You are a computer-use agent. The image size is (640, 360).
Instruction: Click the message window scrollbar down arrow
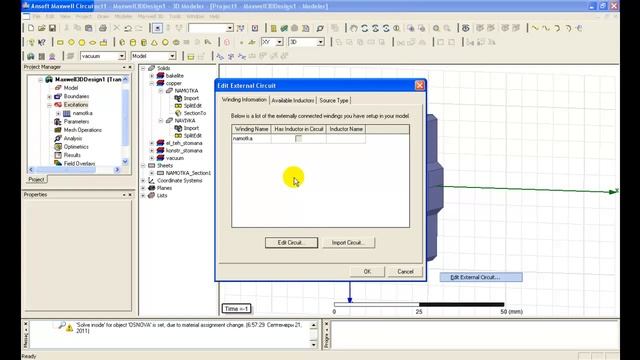[313, 344]
